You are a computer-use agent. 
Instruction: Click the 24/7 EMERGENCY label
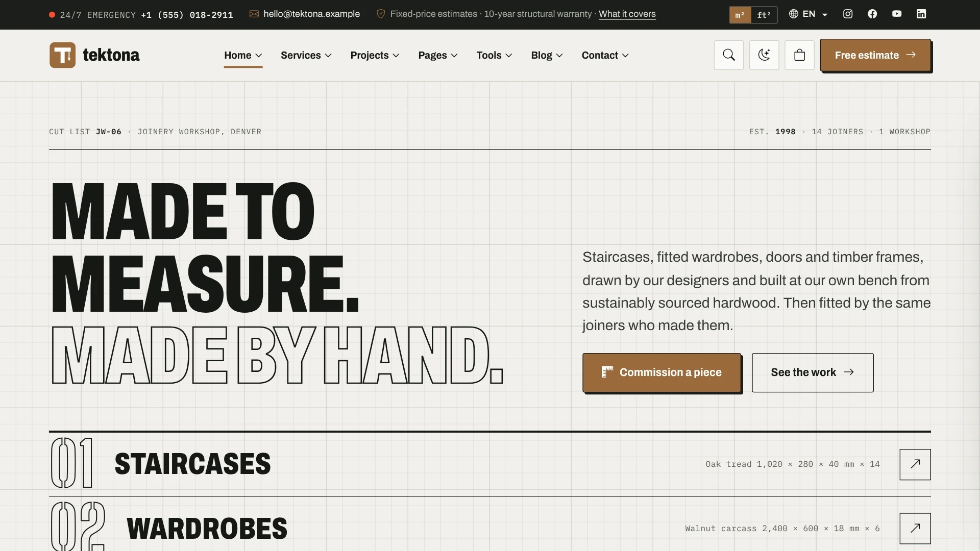(x=98, y=15)
